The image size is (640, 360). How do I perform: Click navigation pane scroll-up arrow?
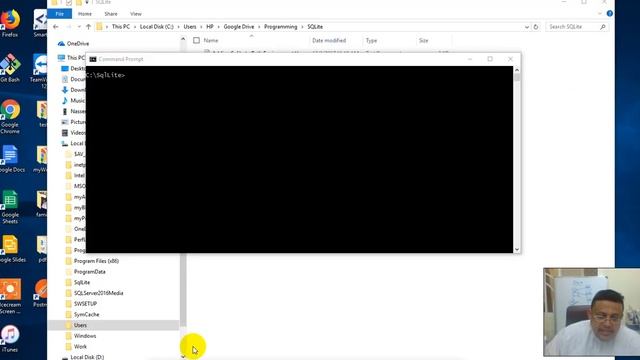(x=183, y=39)
